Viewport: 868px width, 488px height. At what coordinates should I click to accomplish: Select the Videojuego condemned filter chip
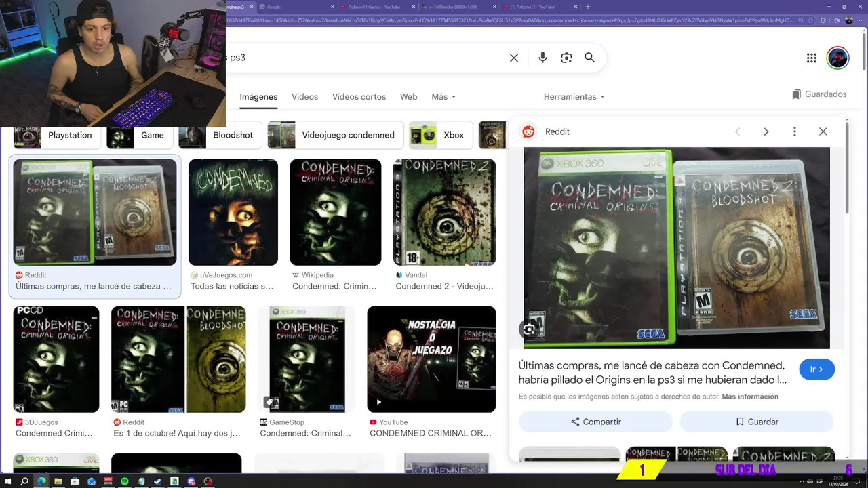336,135
